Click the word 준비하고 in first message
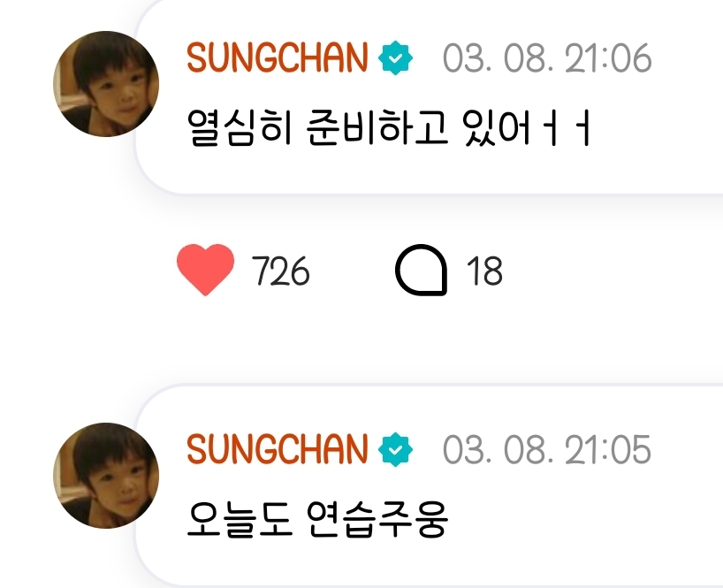 pyautogui.click(x=377, y=127)
